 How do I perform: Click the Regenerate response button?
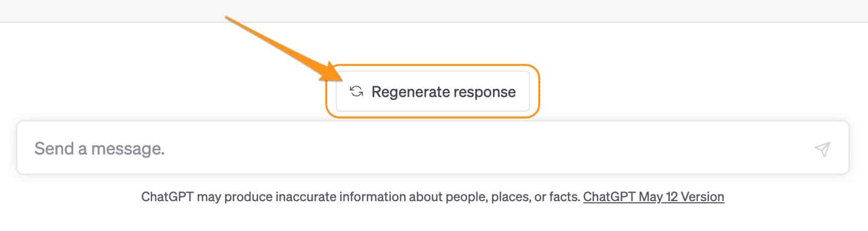click(x=432, y=92)
